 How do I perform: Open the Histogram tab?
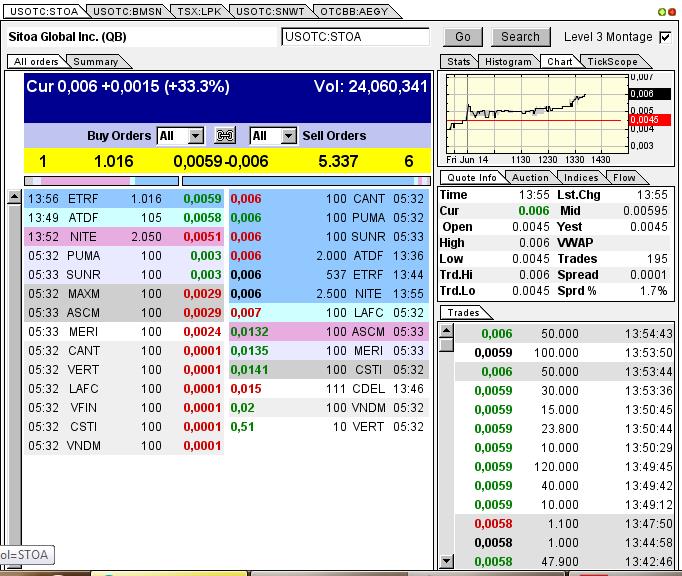tap(508, 62)
